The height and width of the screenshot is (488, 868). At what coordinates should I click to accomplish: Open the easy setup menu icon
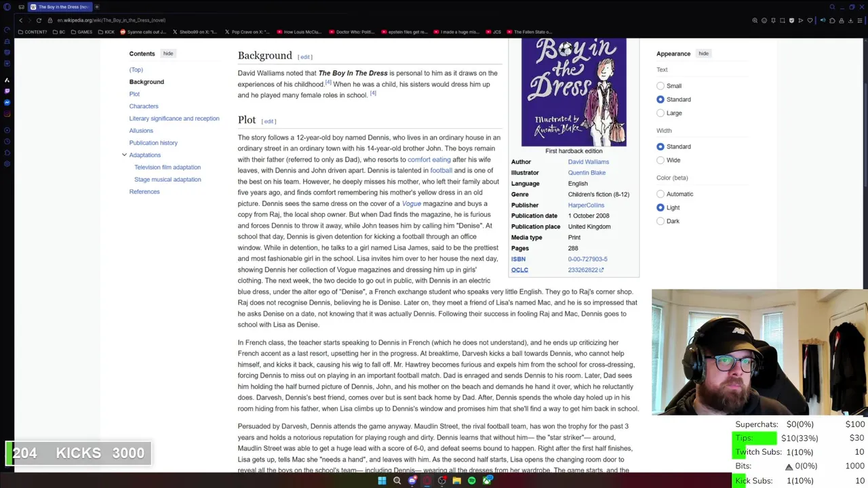[860, 20]
